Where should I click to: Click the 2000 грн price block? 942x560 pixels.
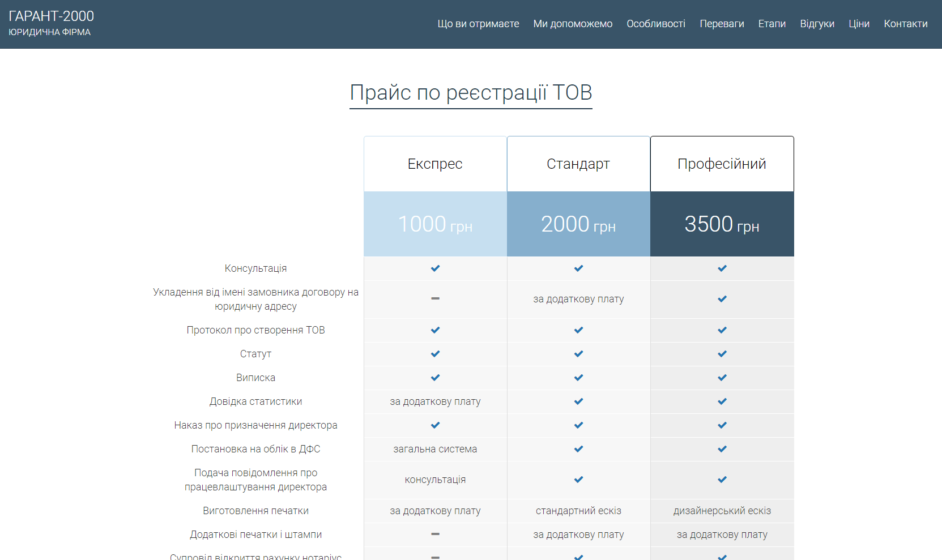tap(578, 224)
